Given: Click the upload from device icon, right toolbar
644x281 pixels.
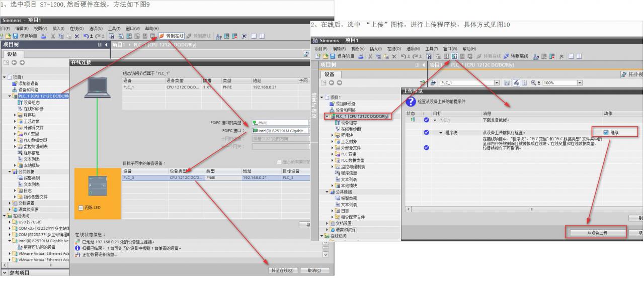Looking at the screenshot, I should pyautogui.click(x=453, y=56).
